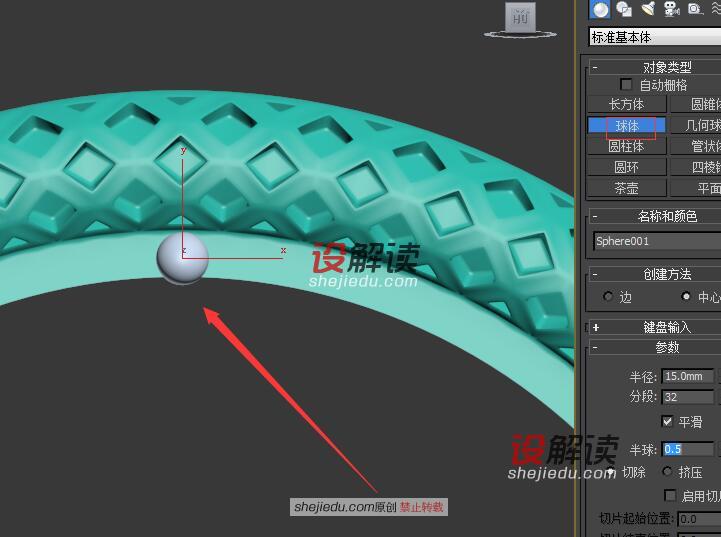Select the Helpers category icon
The image size is (721, 537).
[x=695, y=9]
